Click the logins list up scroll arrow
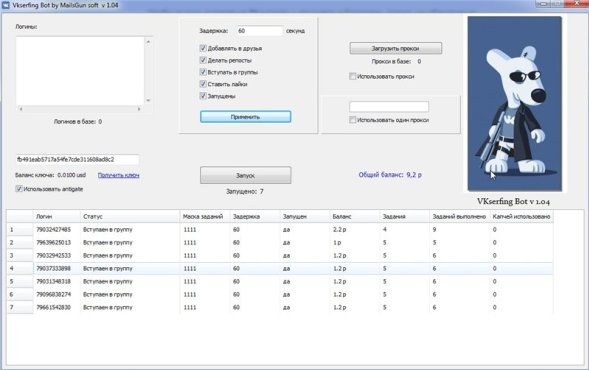This screenshot has height=370, width=589. tap(148, 42)
